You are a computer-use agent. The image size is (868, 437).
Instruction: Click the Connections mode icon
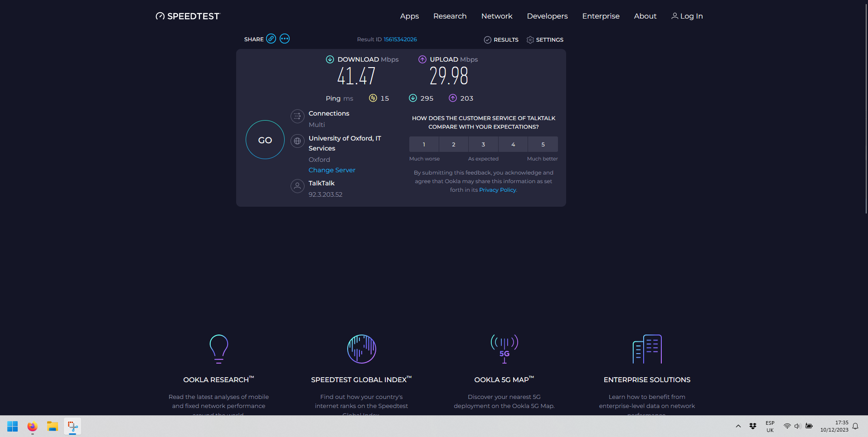297,116
